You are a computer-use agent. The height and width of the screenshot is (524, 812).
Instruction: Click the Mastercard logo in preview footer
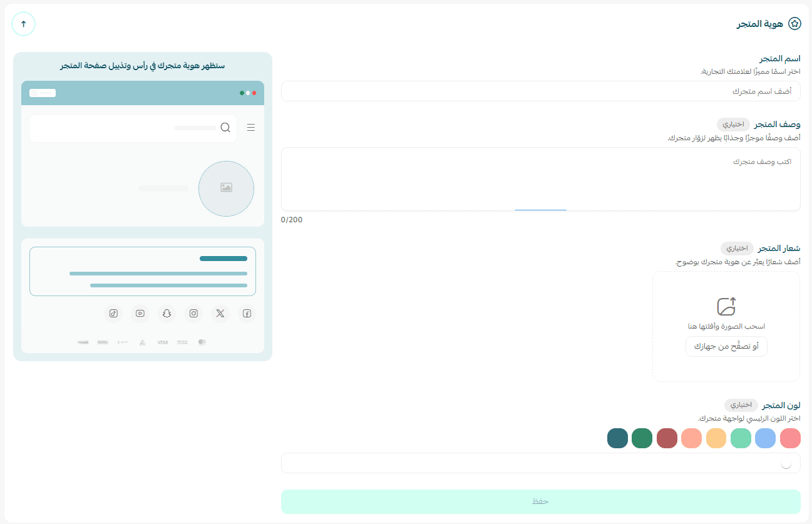202,342
